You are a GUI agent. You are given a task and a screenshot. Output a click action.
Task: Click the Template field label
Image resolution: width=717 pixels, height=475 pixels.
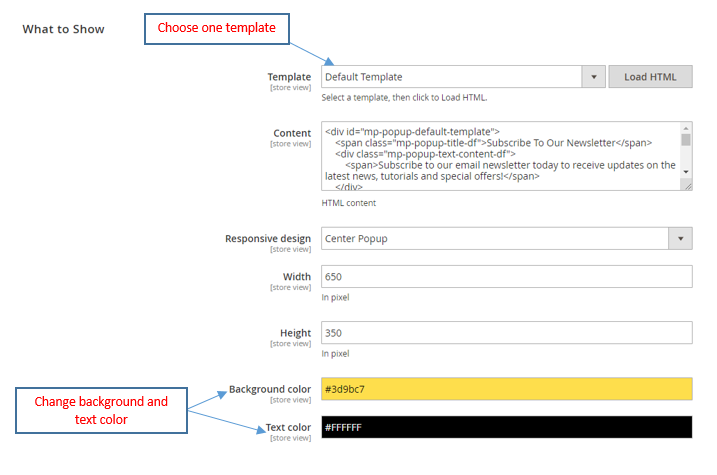[289, 77]
